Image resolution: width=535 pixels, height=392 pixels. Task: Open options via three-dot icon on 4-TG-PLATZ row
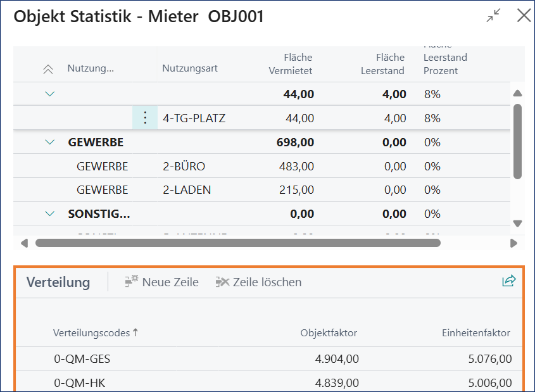click(x=145, y=117)
